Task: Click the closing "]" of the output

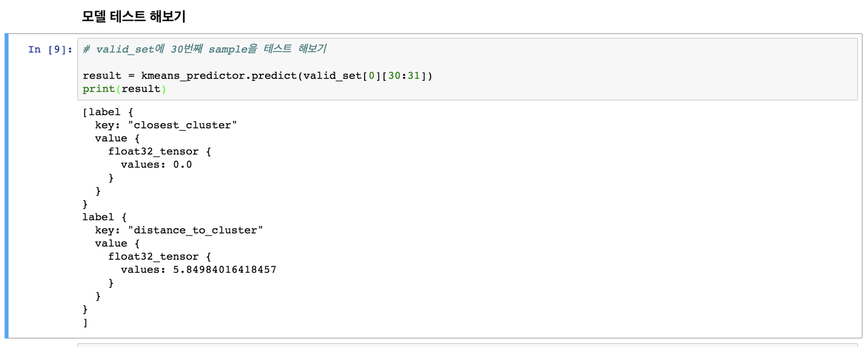Action: [85, 323]
